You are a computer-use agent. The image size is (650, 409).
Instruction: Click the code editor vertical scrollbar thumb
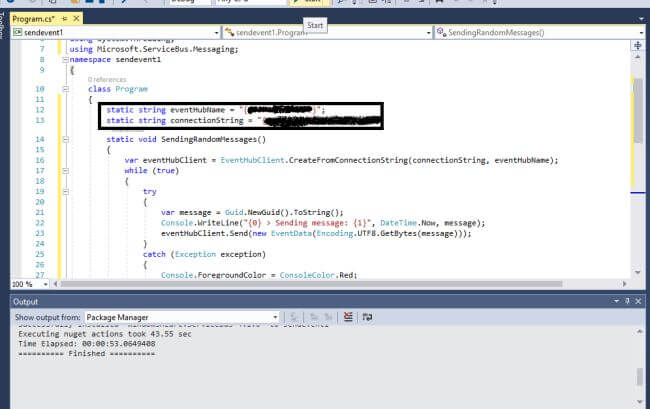638,110
